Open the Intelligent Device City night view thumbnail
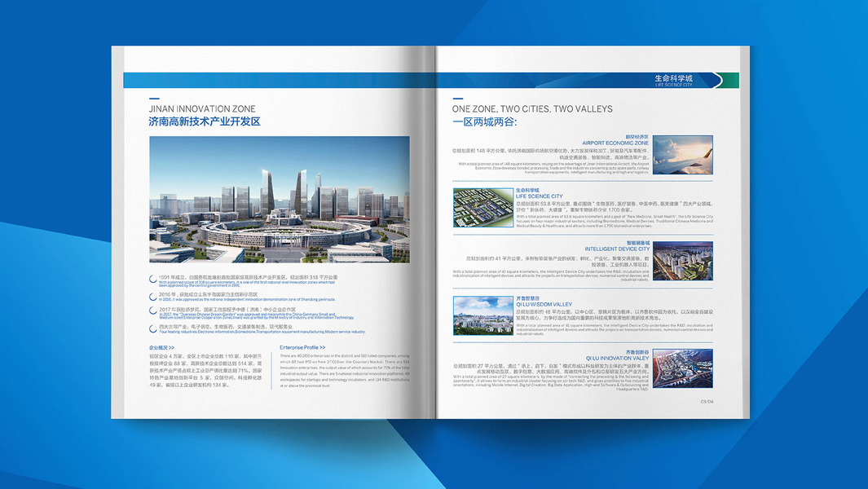This screenshot has width=868, height=489. [x=682, y=261]
